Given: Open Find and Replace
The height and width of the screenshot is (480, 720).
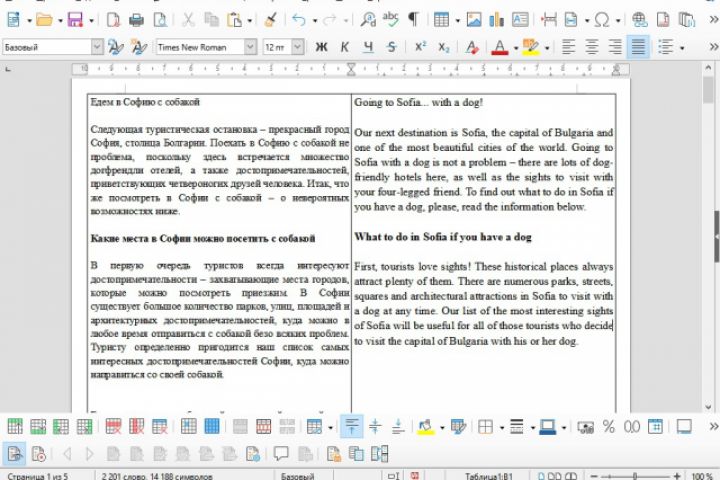Looking at the screenshot, I should [368, 20].
